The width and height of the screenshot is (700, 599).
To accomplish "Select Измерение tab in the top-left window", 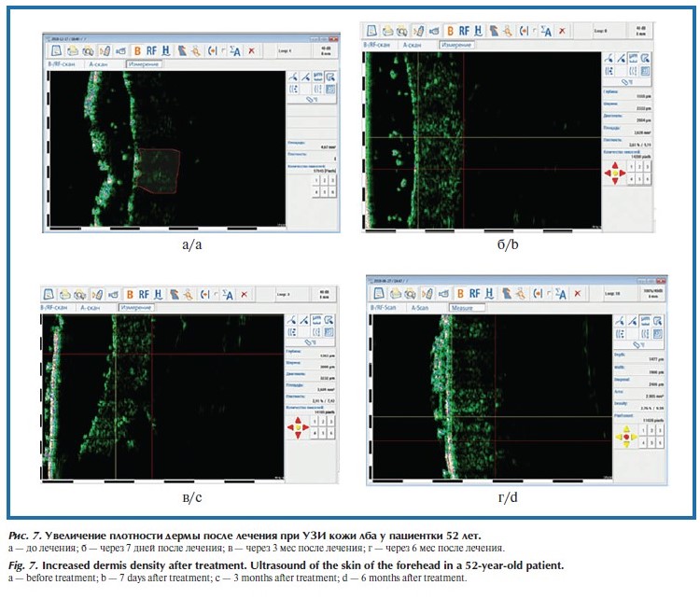I will (141, 64).
